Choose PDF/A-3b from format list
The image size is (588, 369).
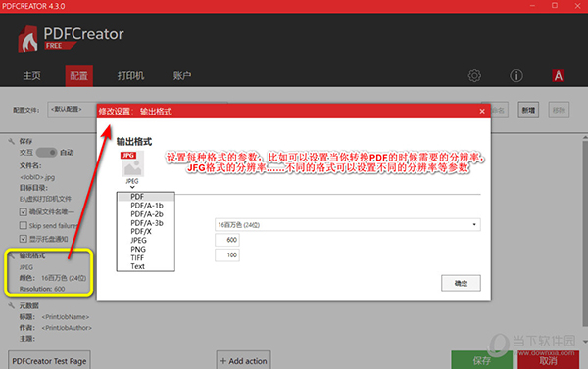coord(146,223)
